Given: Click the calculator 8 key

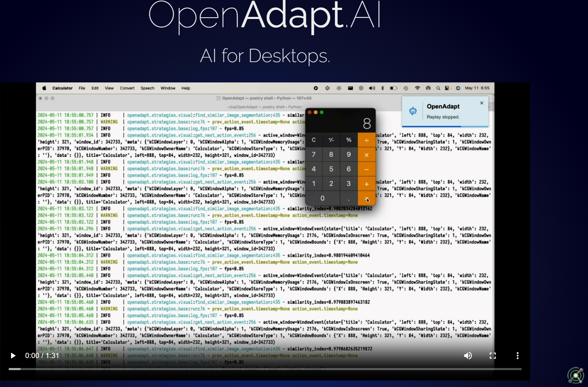Looking at the screenshot, I should click(331, 155).
